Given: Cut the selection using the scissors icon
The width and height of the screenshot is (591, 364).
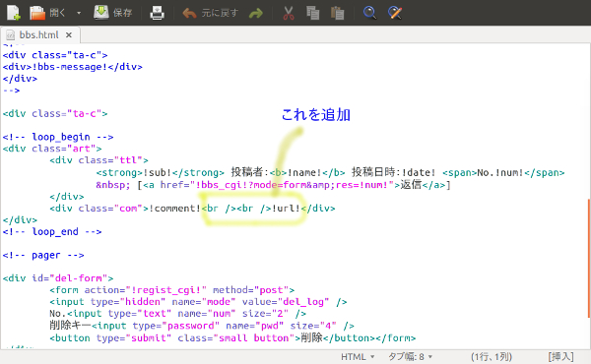Looking at the screenshot, I should (x=289, y=13).
